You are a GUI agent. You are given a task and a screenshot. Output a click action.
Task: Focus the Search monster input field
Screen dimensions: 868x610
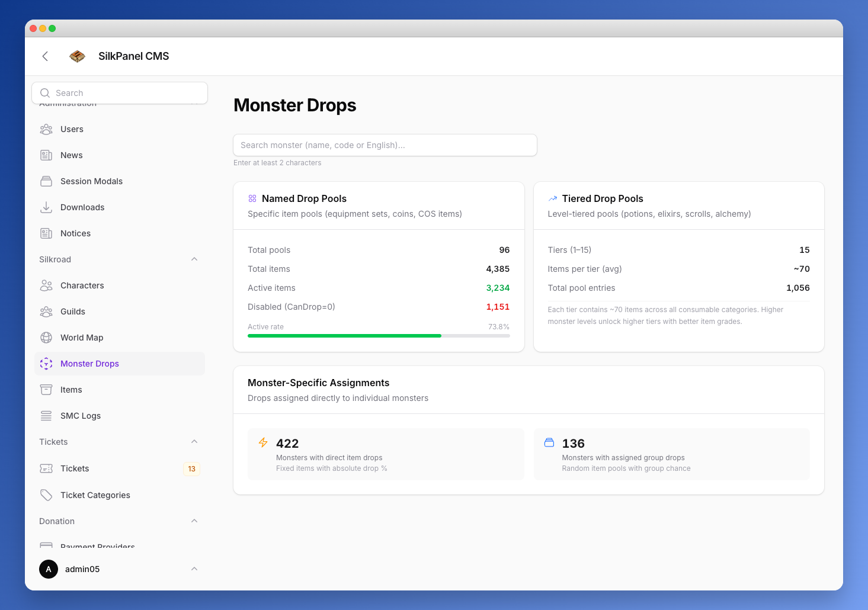pos(385,145)
